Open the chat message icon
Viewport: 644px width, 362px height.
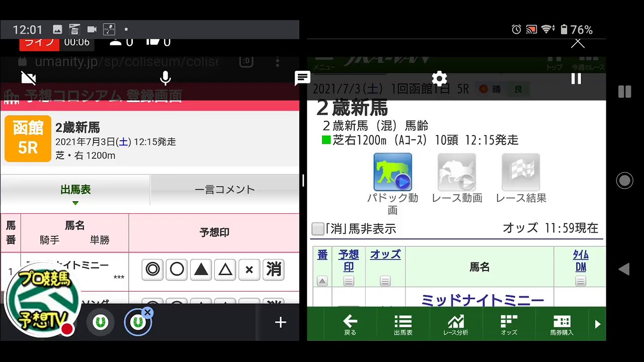[302, 78]
